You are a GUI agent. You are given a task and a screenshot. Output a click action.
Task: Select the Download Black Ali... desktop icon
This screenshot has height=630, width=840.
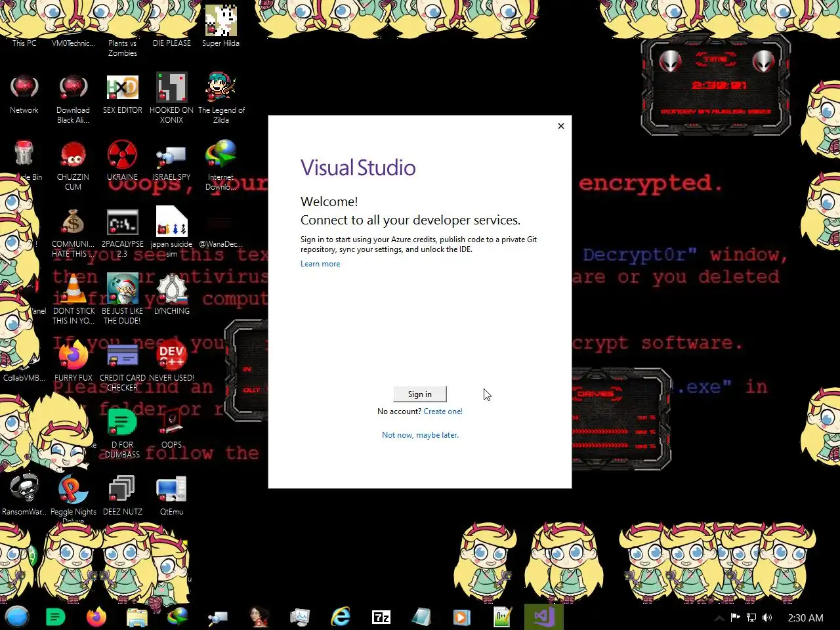(x=73, y=98)
